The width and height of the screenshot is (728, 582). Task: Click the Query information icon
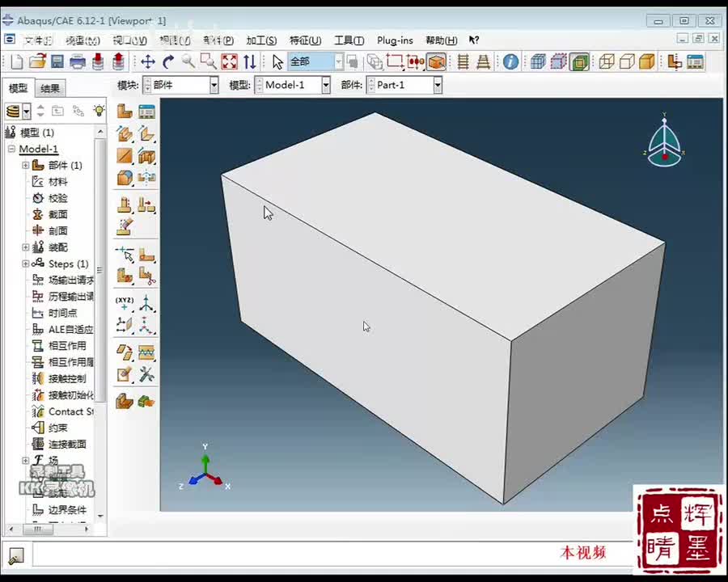pos(510,61)
